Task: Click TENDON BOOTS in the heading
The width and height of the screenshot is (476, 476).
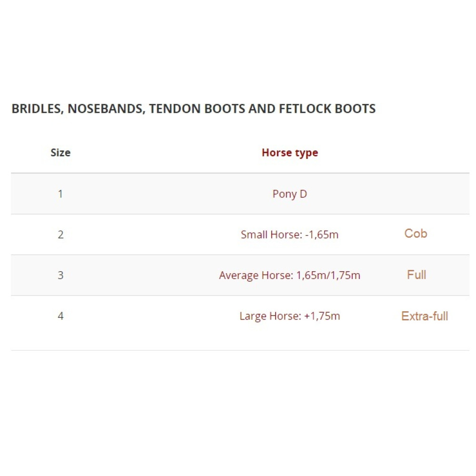Action: 197,109
